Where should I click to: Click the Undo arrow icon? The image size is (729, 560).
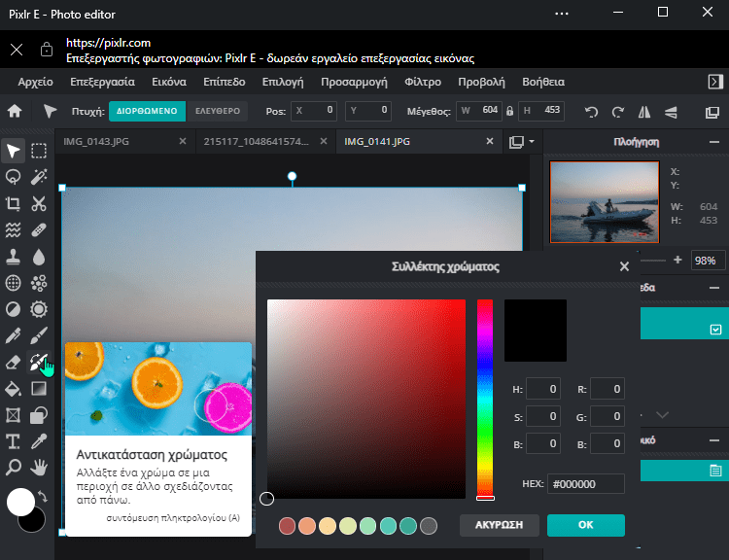[x=591, y=112]
